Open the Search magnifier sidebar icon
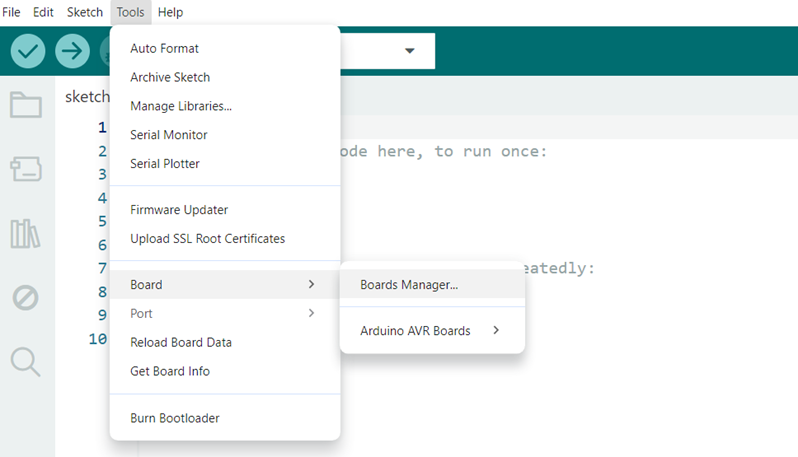The height and width of the screenshot is (457, 798). tap(25, 362)
